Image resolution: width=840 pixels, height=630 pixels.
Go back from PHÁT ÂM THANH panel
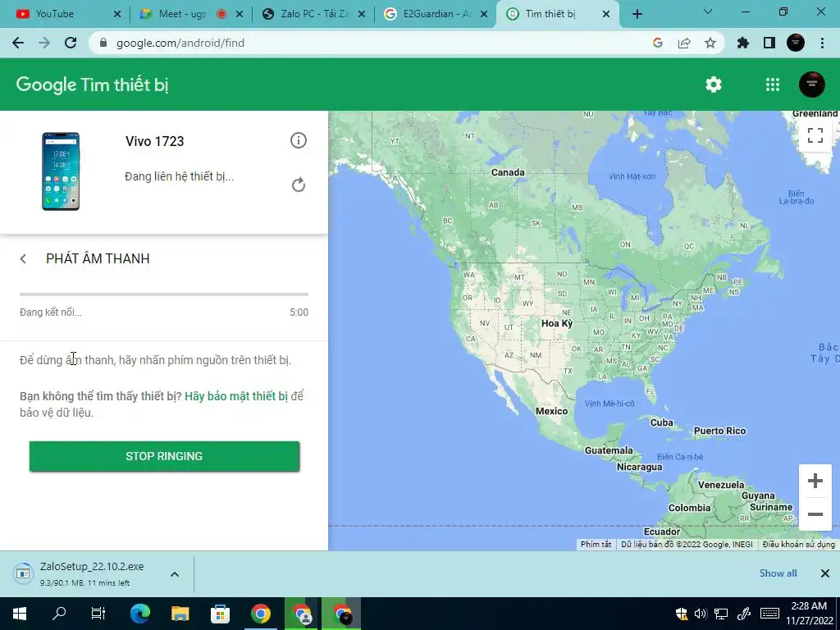tap(23, 258)
